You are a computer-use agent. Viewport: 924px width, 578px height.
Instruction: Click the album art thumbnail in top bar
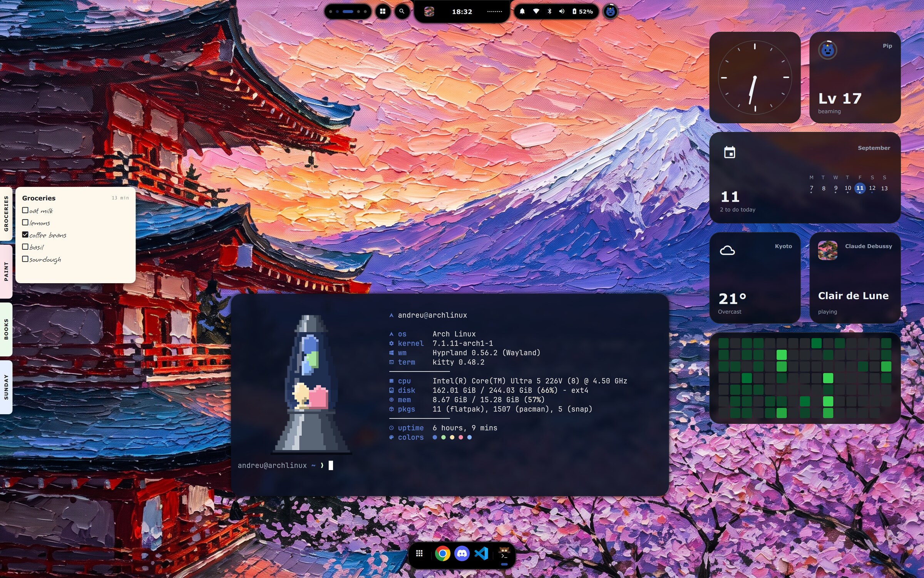[x=429, y=12]
